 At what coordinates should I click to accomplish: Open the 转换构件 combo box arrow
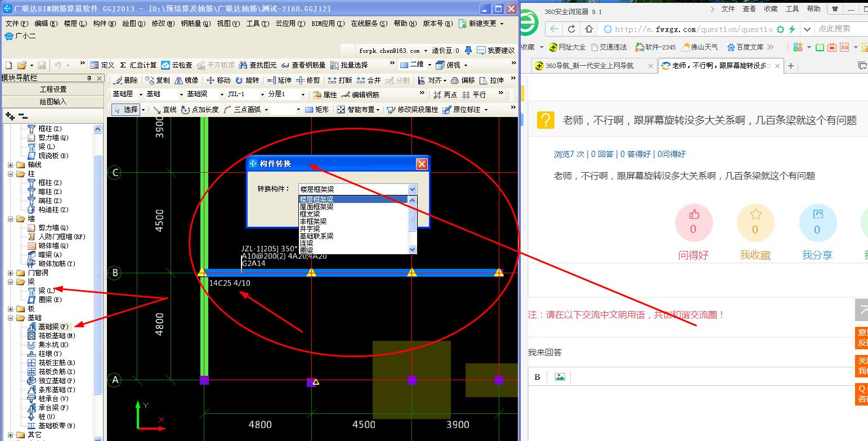coord(413,190)
